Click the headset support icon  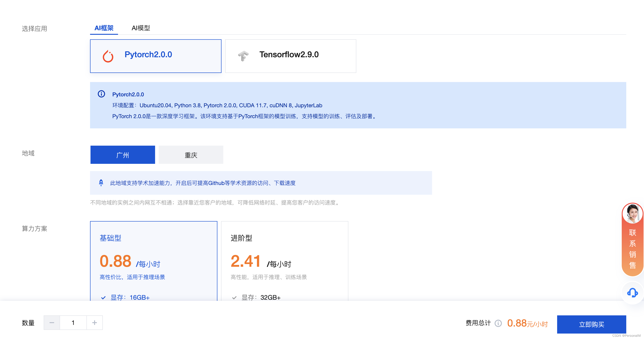[632, 292]
